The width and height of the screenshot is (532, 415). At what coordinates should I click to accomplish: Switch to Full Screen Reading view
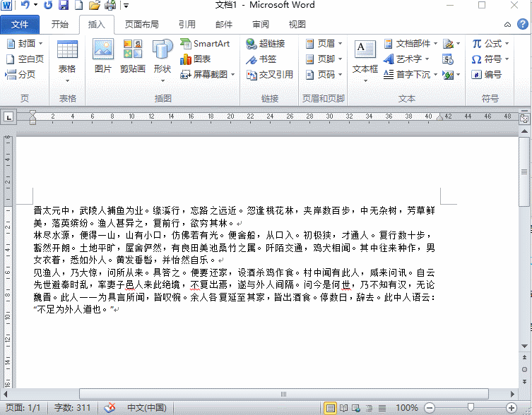point(343,407)
